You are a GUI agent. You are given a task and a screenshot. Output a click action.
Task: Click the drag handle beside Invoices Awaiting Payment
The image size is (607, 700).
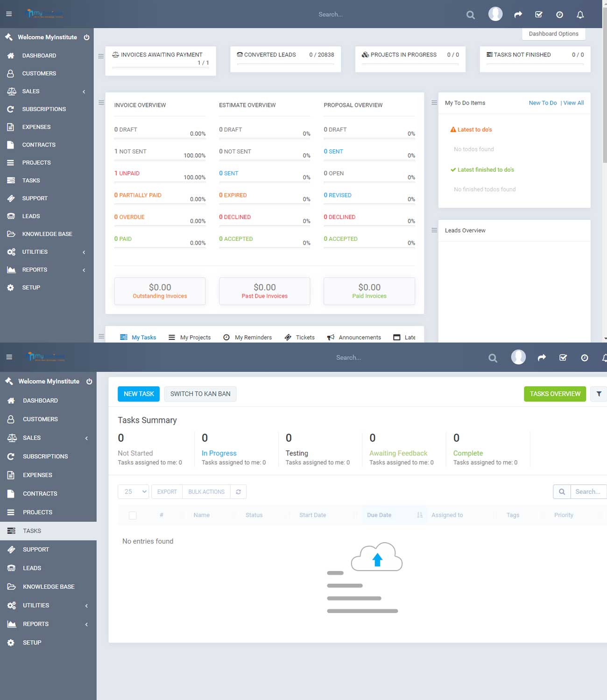click(101, 56)
